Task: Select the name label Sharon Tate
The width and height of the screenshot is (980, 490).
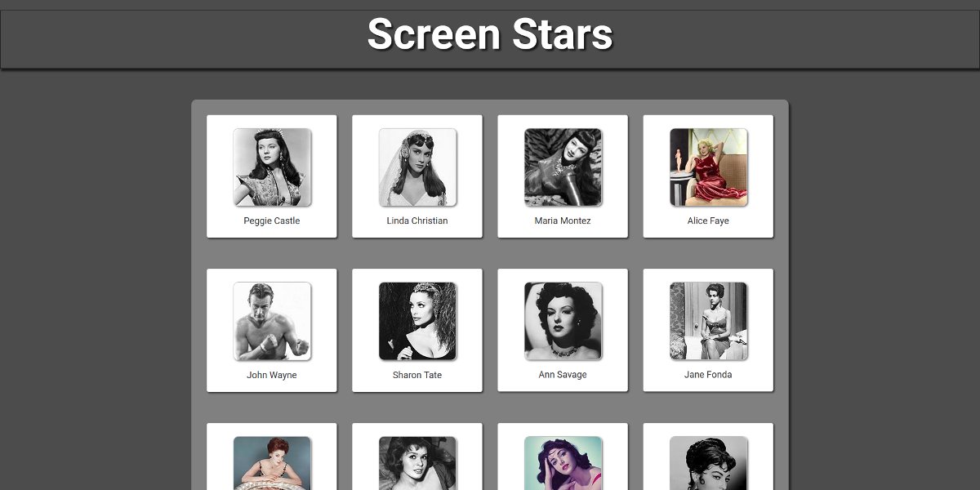Action: tap(417, 376)
